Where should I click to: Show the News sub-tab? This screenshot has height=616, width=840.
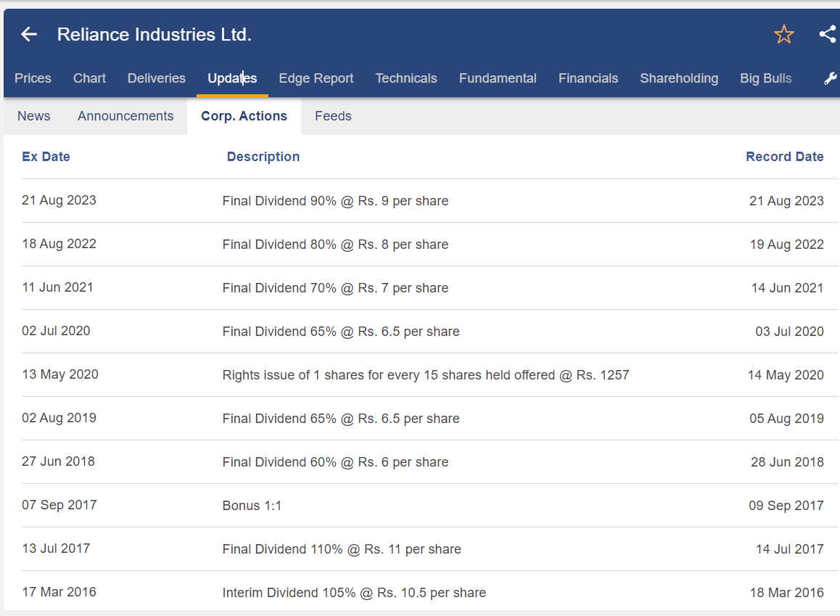point(34,115)
